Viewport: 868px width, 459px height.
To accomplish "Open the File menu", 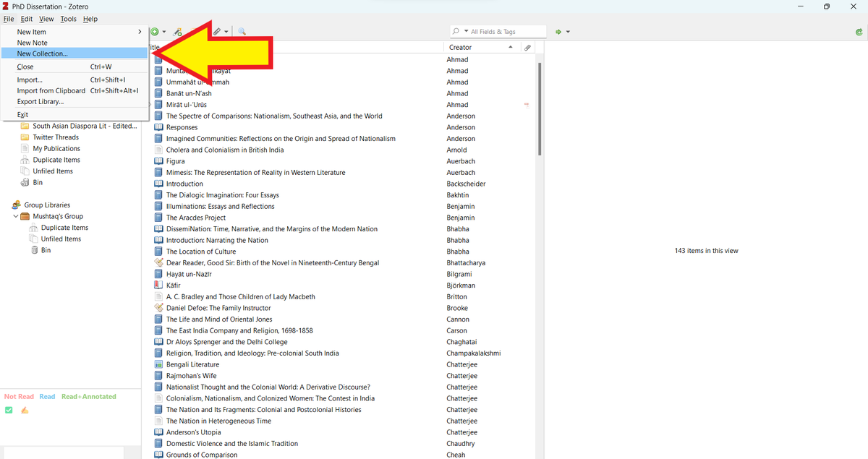I will 9,19.
